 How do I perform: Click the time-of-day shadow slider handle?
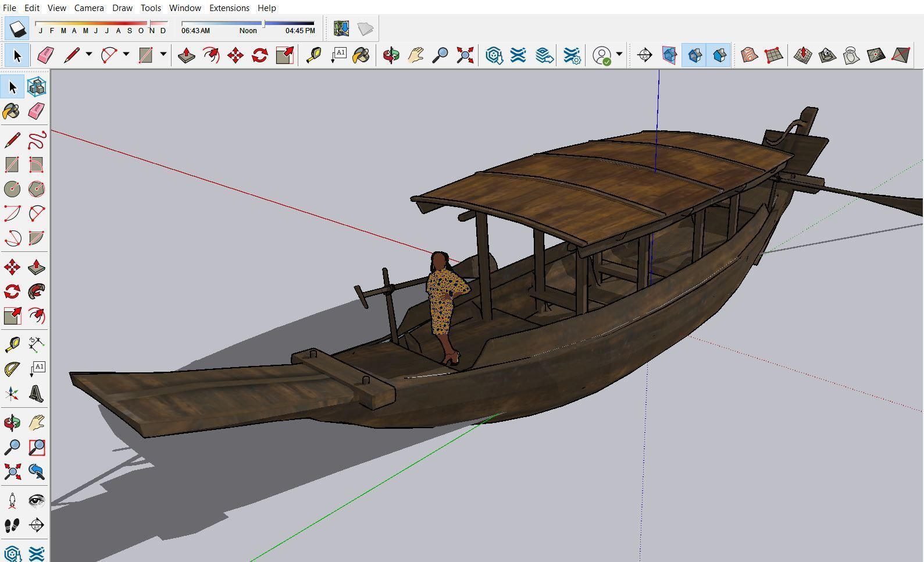tap(263, 24)
